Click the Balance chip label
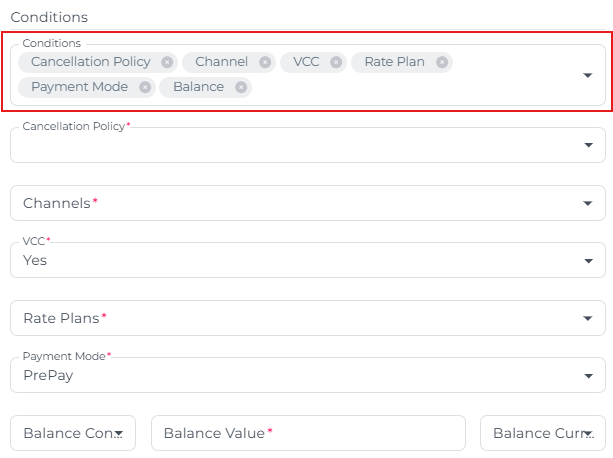 (198, 87)
